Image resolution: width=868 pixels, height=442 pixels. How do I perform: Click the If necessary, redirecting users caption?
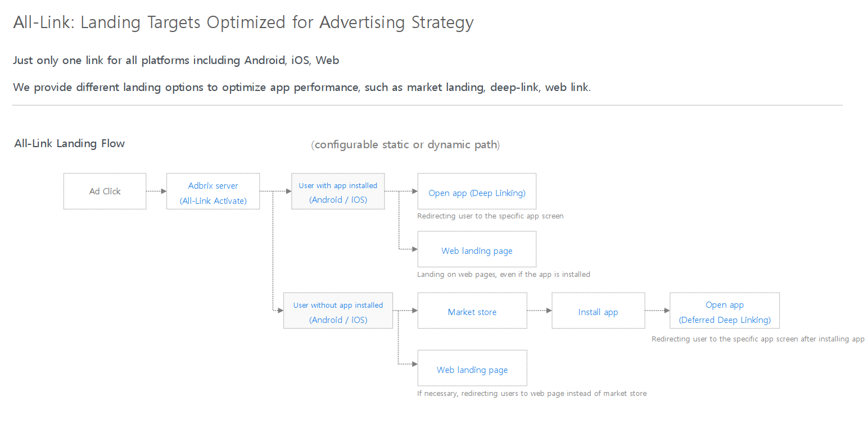point(532,394)
